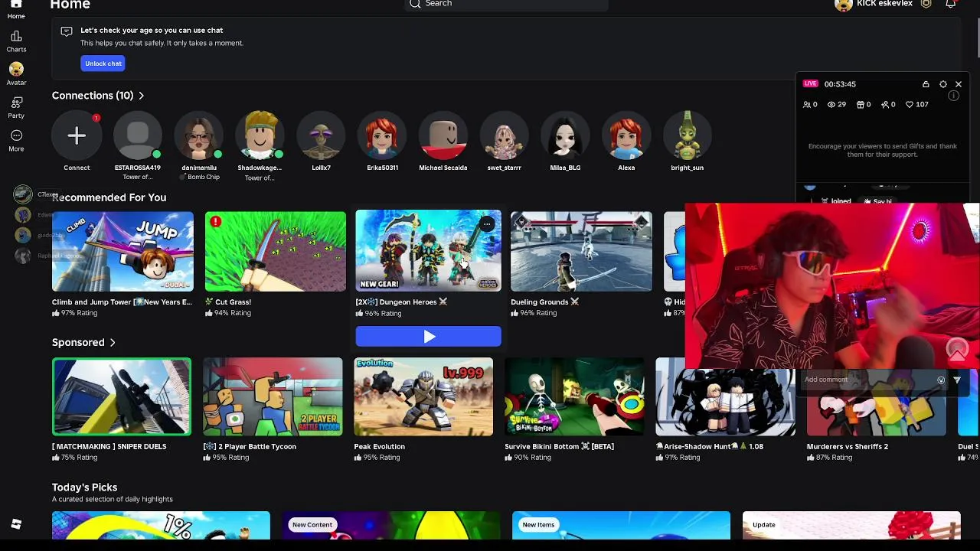Open Shadowkage's profile avatar
This screenshot has width=980, height=551.
click(x=260, y=136)
